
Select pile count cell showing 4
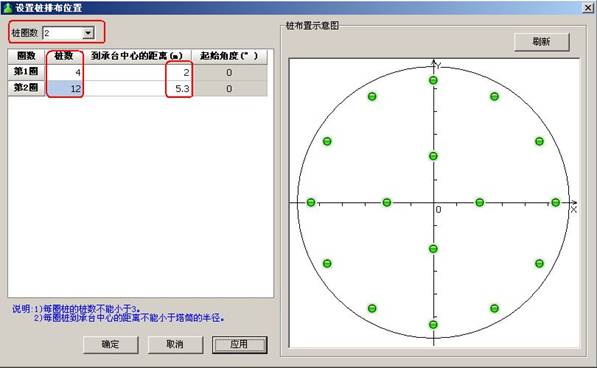coord(64,72)
